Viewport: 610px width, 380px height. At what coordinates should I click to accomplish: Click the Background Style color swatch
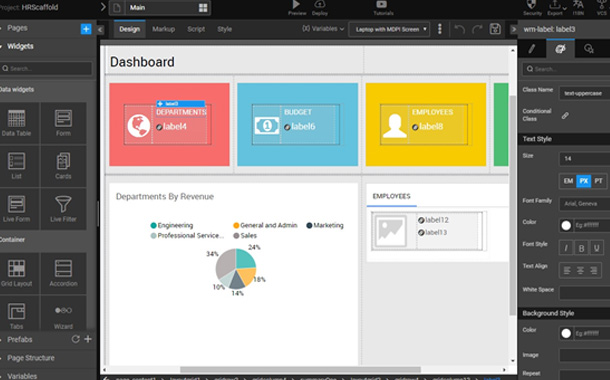click(x=566, y=333)
